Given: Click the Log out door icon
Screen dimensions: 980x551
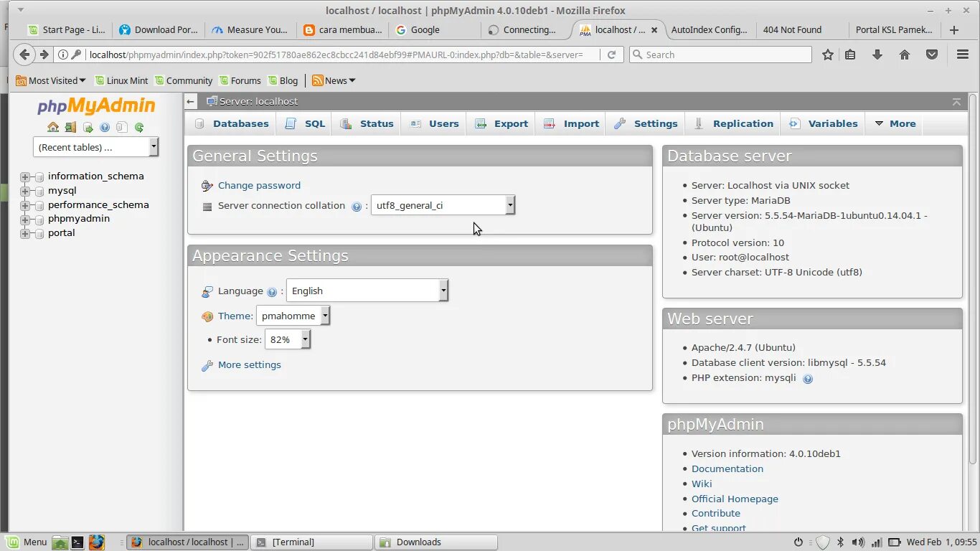Looking at the screenshot, I should 70,128.
